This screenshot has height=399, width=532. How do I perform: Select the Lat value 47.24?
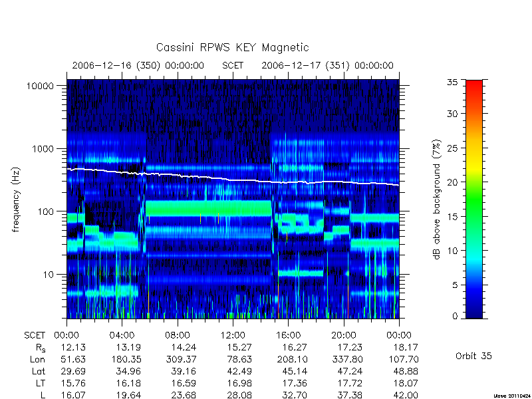tap(350, 371)
